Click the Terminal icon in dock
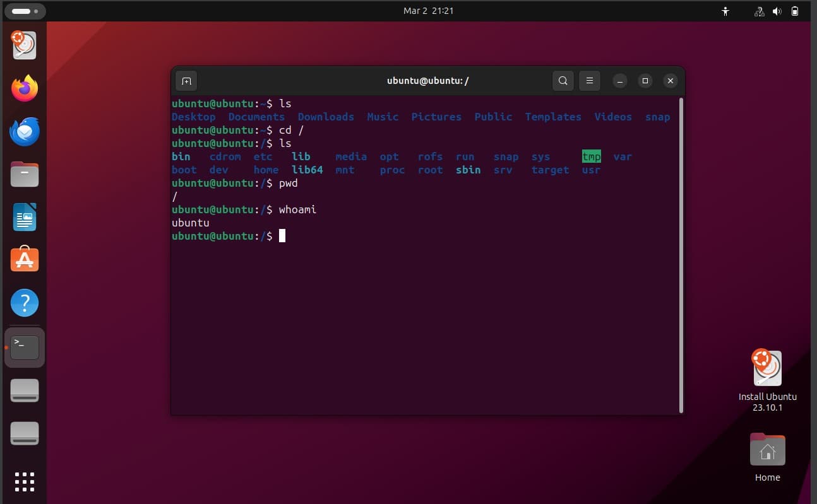 point(25,347)
